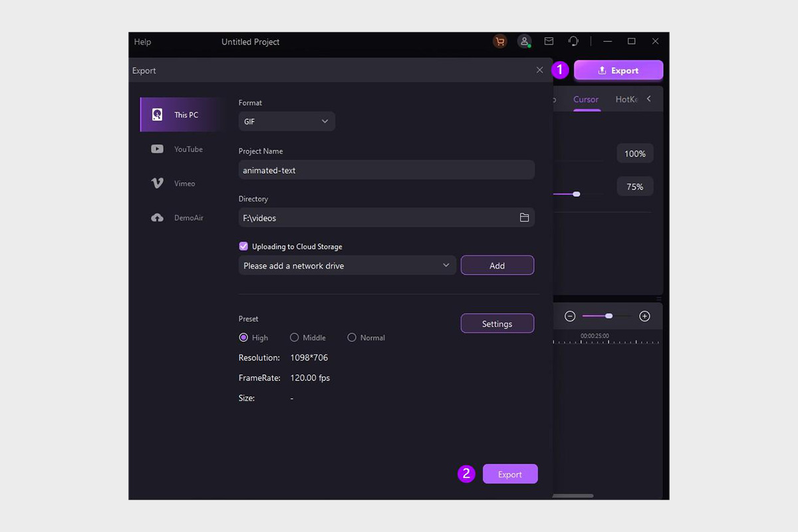Click the Project Name field
The height and width of the screenshot is (532, 798).
point(386,170)
